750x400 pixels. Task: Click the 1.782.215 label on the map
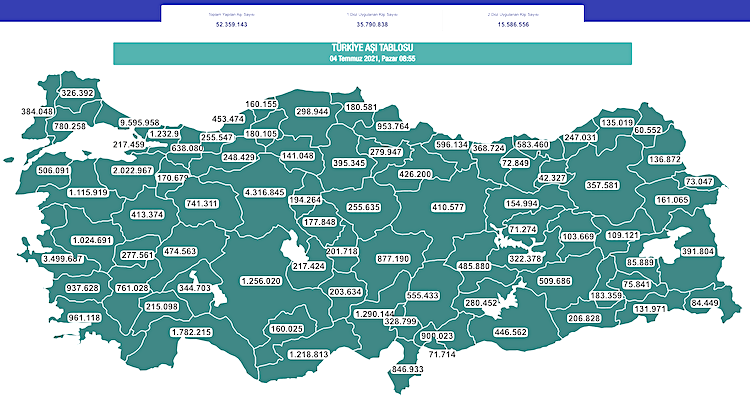(x=191, y=332)
